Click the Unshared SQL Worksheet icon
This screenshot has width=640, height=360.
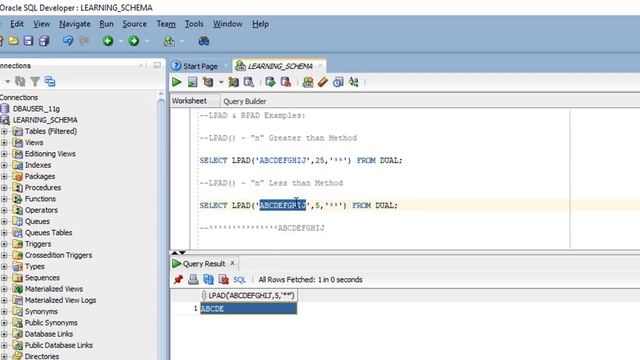(x=308, y=82)
